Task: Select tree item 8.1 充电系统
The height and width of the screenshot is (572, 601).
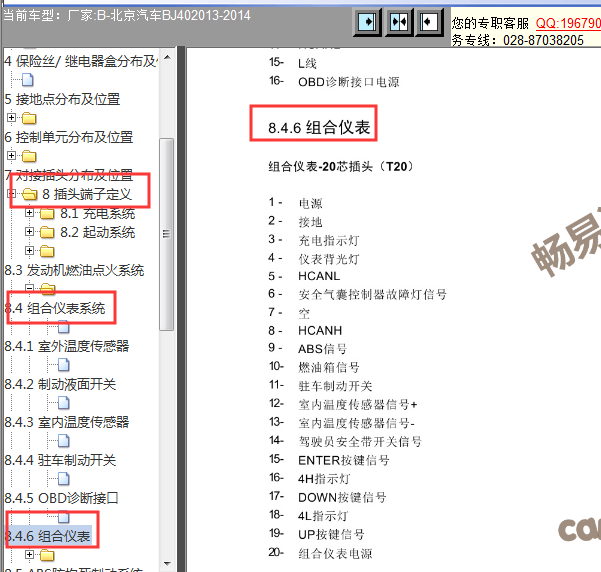Action: click(x=98, y=213)
